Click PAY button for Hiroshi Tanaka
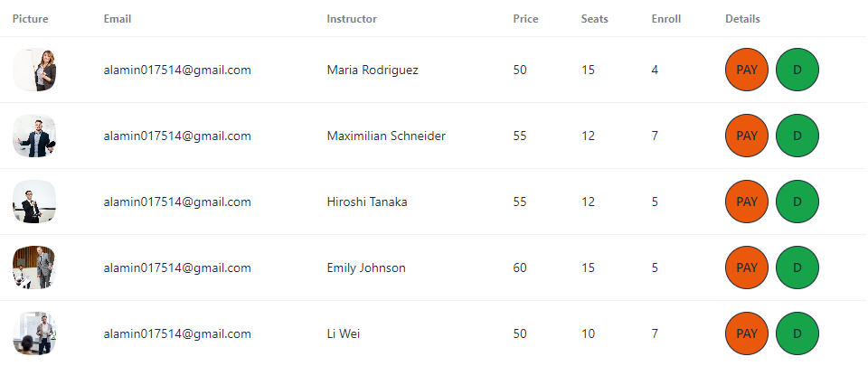This screenshot has height=366, width=868. click(747, 202)
